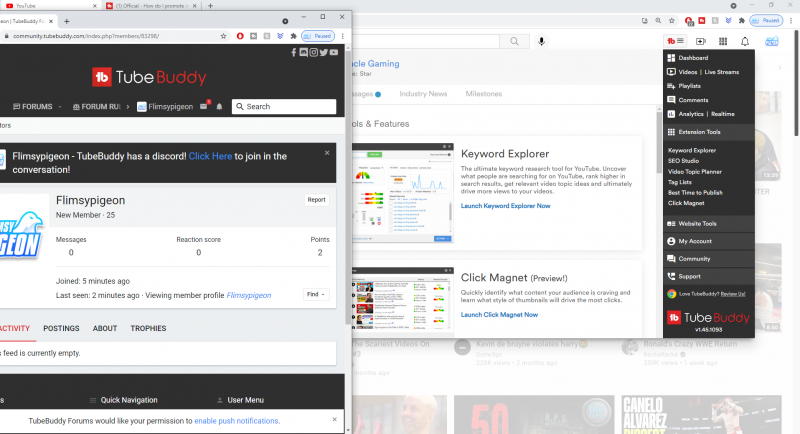Click the YouTube create video icon
800x434 pixels.
700,41
